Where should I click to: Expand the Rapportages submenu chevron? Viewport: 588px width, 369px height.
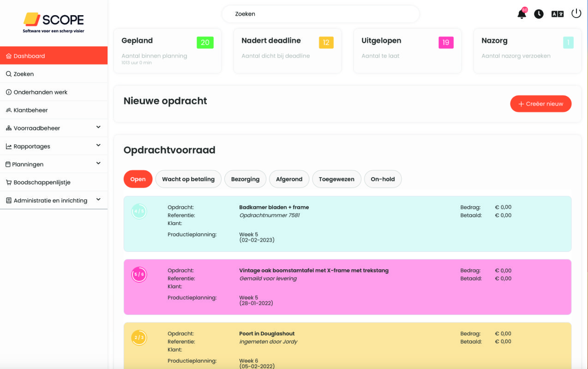coord(98,146)
